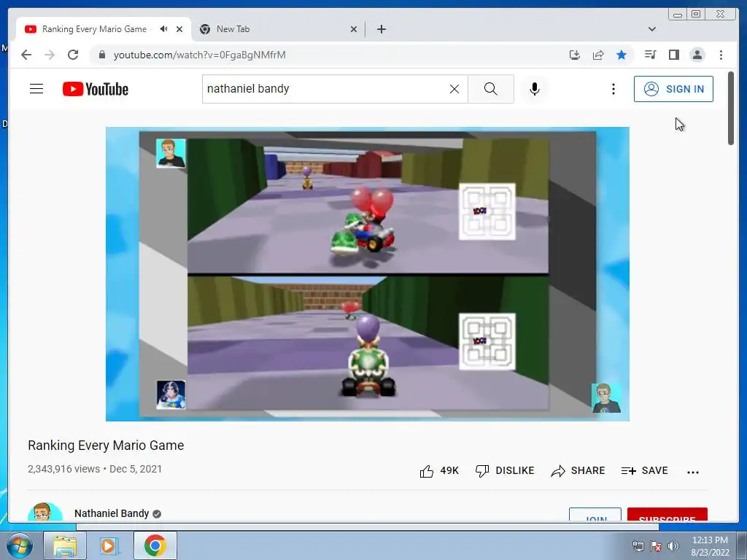Click the Chrome profile avatar icon
Screen dimensions: 747x560
tap(697, 55)
